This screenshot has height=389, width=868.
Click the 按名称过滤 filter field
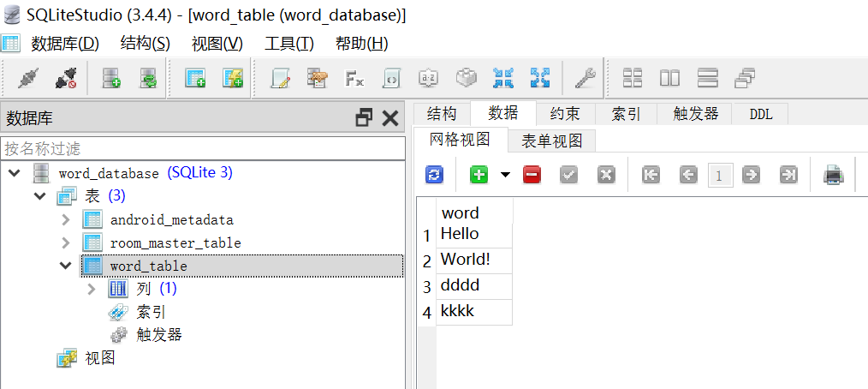point(203,148)
